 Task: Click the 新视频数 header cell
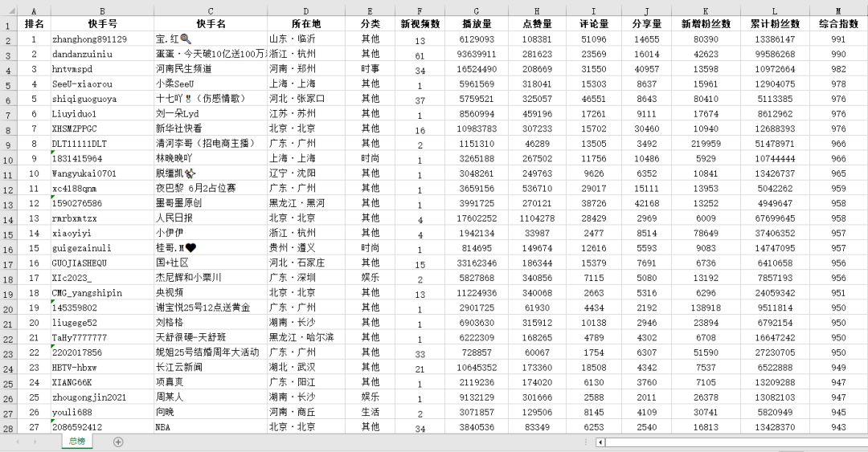[420, 24]
